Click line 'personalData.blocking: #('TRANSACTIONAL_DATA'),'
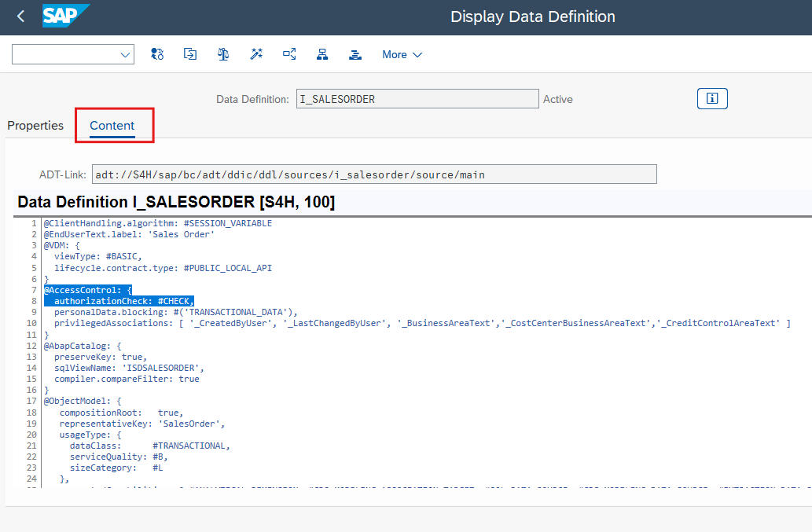The image size is (812, 532). (176, 312)
